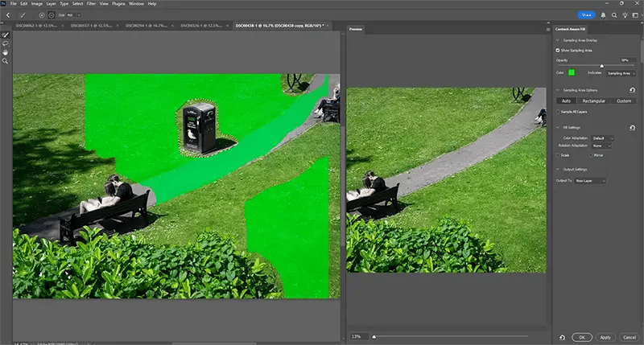Choose Rectangular sampling area option
Viewport: 644px width, 345px height.
coord(594,101)
